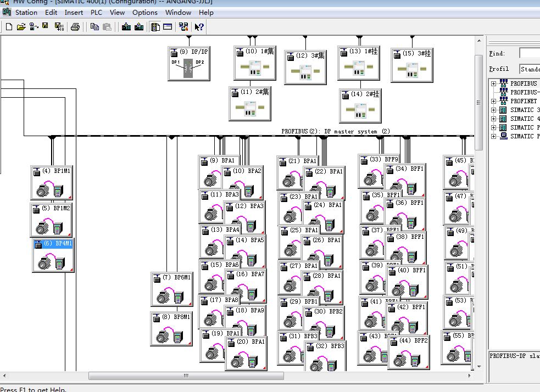The height and width of the screenshot is (392, 540).
Task: Print the configuration using the printer icon
Action: click(x=75, y=27)
